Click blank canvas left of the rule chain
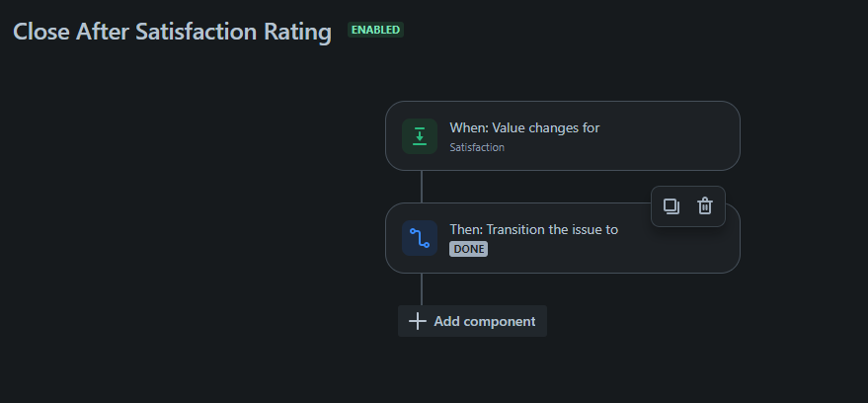This screenshot has height=403, width=868. coord(189,221)
